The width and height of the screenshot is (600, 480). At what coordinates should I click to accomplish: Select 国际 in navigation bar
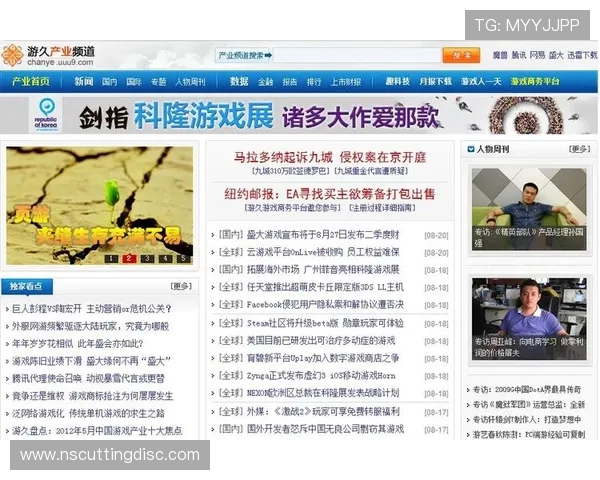(134, 82)
